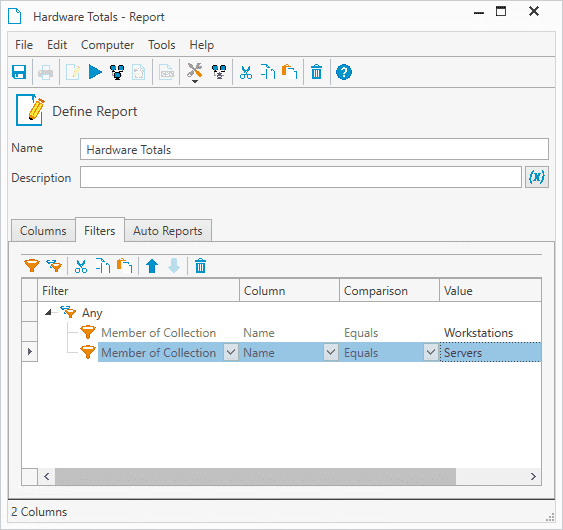The width and height of the screenshot is (563, 530).
Task: Save the report with the floppy disk icon
Action: 19,72
